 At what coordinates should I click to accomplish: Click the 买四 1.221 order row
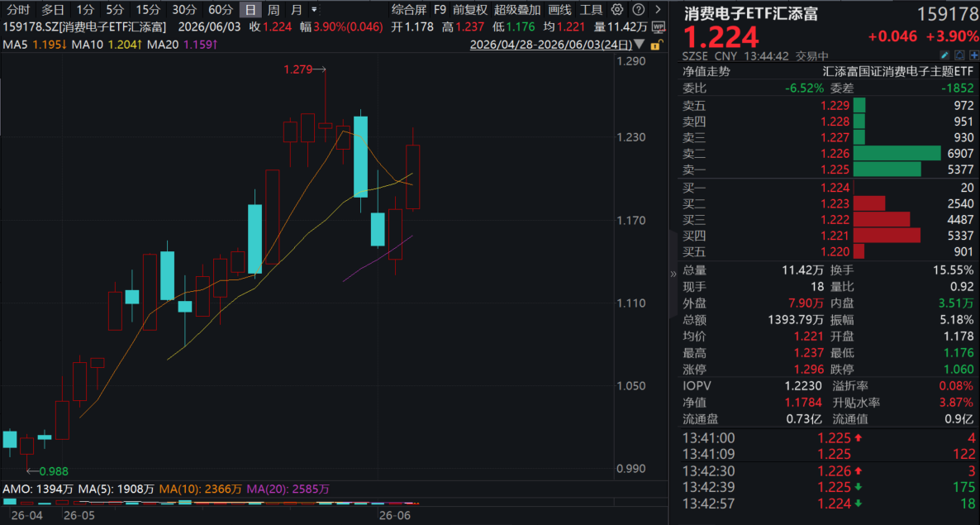tap(828, 236)
